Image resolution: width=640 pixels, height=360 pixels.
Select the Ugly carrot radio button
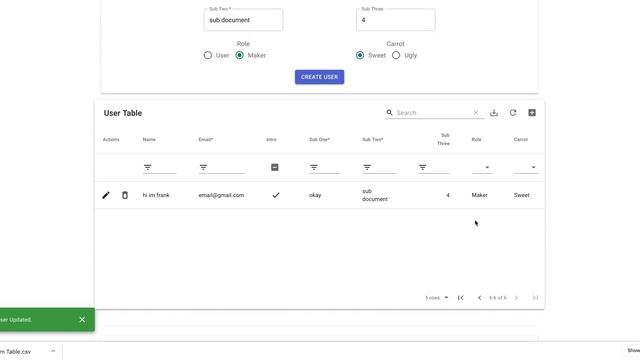(x=396, y=55)
